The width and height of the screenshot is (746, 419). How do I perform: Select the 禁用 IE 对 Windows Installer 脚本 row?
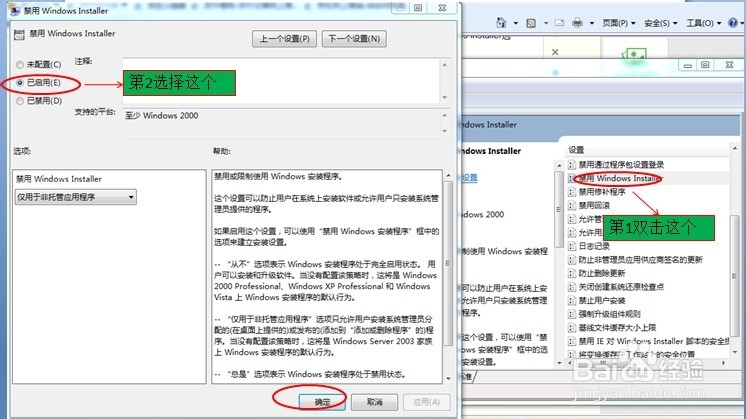click(648, 341)
